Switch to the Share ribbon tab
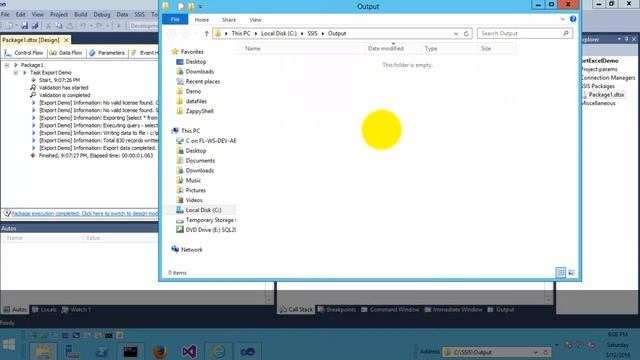 pos(229,20)
